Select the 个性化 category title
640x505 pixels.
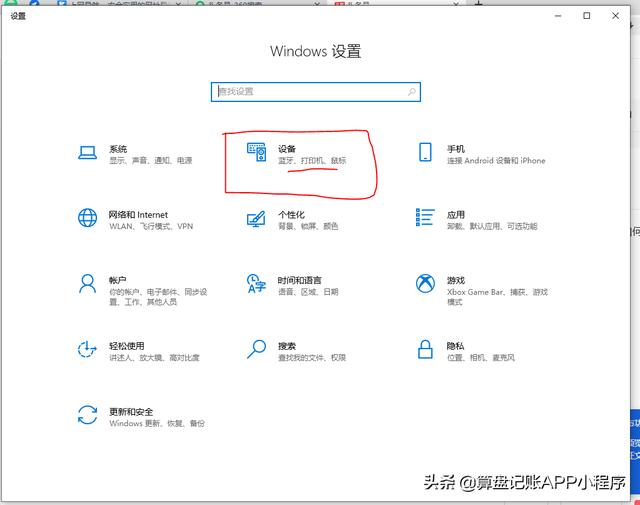coord(291,215)
